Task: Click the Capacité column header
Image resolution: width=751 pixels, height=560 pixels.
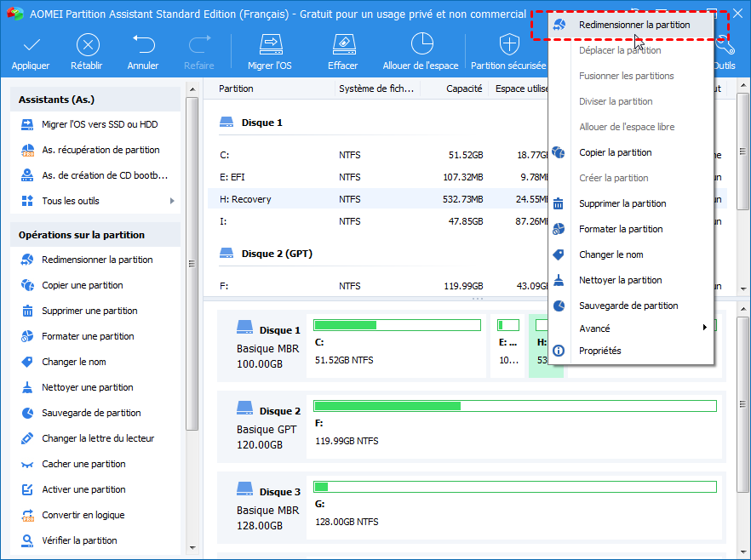Action: click(464, 89)
